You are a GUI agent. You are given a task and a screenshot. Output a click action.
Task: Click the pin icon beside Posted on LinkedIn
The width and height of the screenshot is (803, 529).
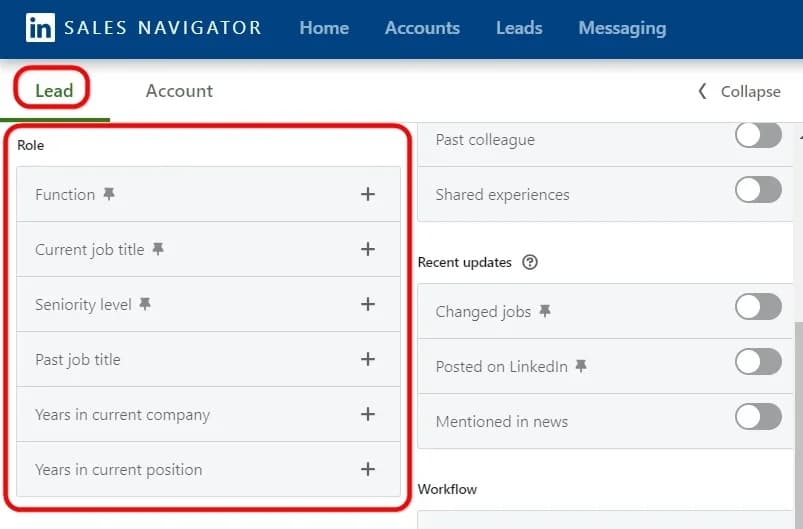(x=581, y=366)
